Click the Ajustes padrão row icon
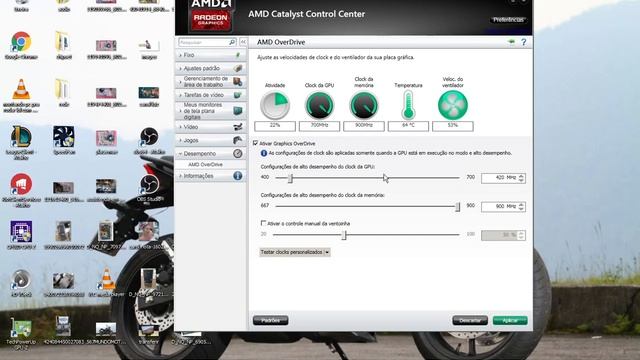The image size is (640, 360). 238,68
